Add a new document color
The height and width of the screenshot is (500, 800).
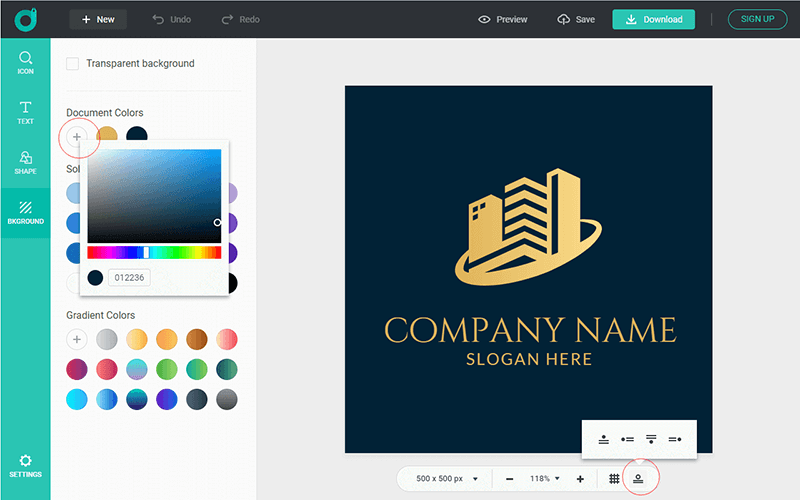click(77, 136)
